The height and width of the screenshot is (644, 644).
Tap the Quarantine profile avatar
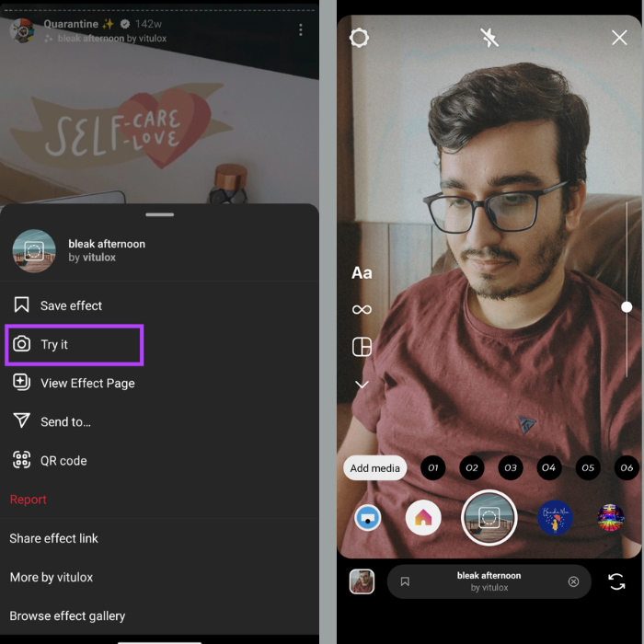point(22,30)
